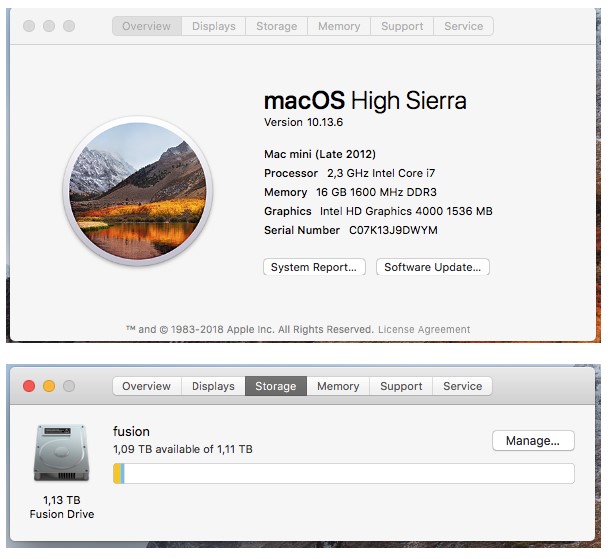This screenshot has height=559, width=610.
Task: Launch Software Update
Action: [433, 267]
